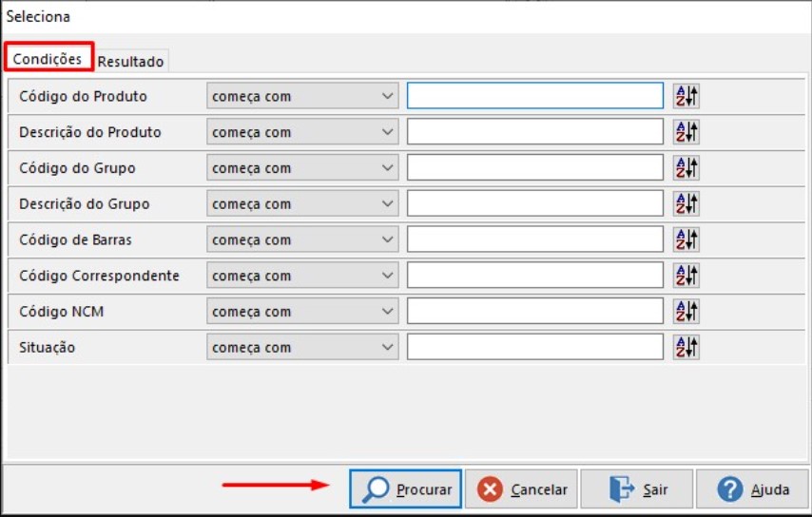
Task: Click the Código Correspondente label
Action: click(100, 276)
